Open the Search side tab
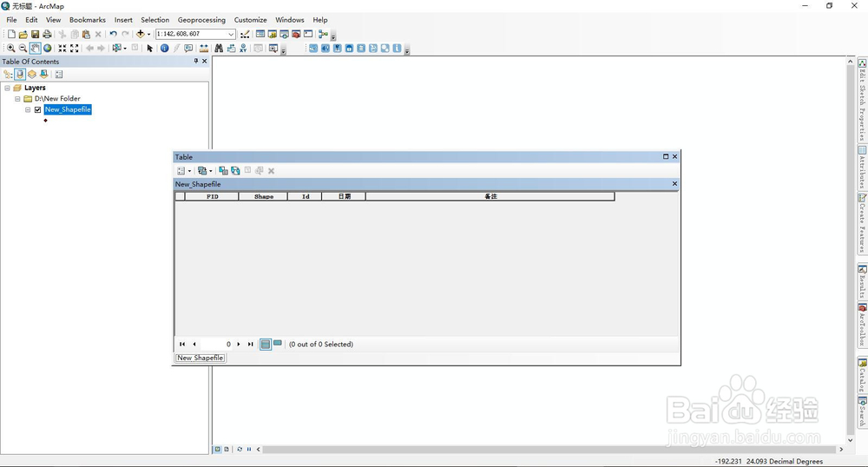The height and width of the screenshot is (467, 868). pos(863,412)
